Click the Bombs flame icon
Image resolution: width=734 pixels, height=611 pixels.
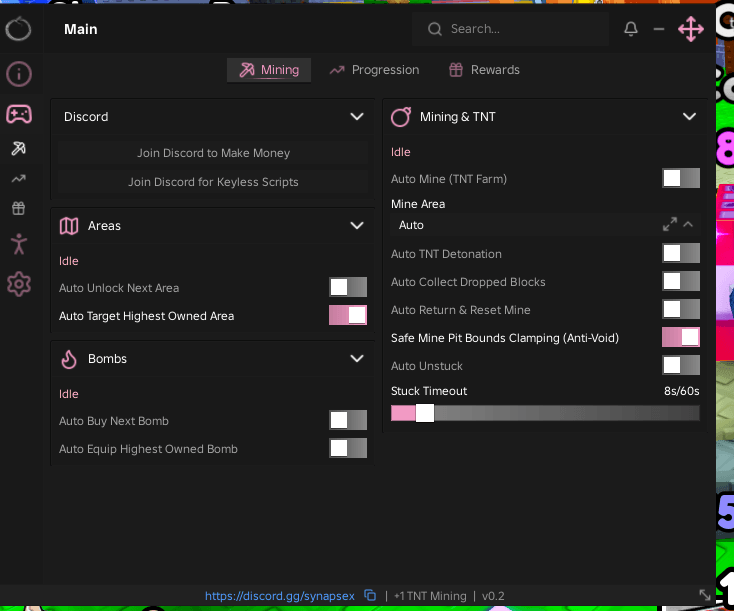coord(69,359)
